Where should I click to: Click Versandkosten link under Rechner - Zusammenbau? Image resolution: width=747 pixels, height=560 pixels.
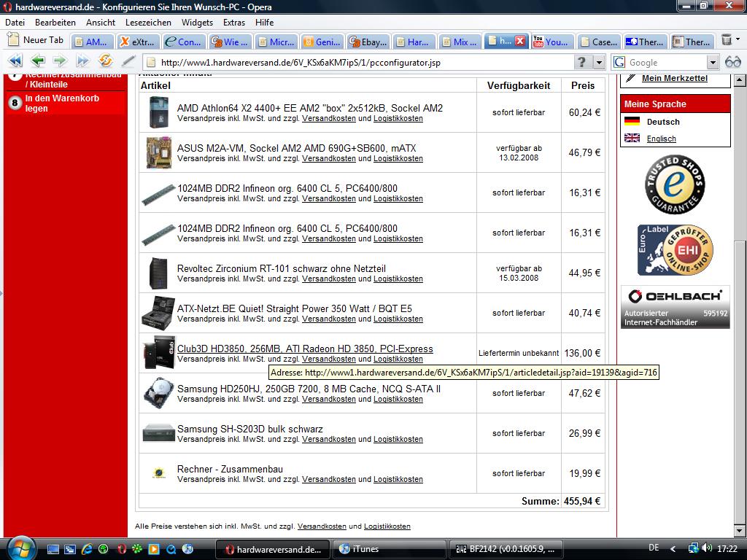tap(329, 479)
